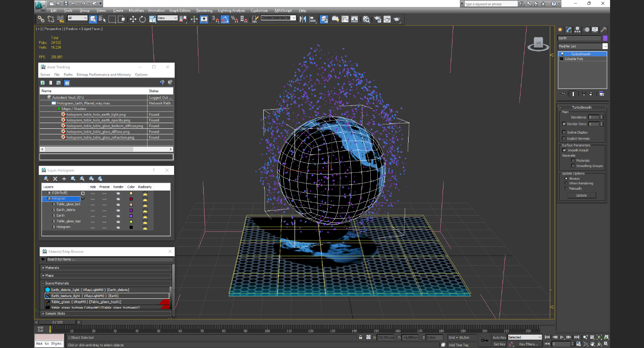The height and width of the screenshot is (348, 644).
Task: Open the key mode Selected dropdown
Action: point(525,337)
